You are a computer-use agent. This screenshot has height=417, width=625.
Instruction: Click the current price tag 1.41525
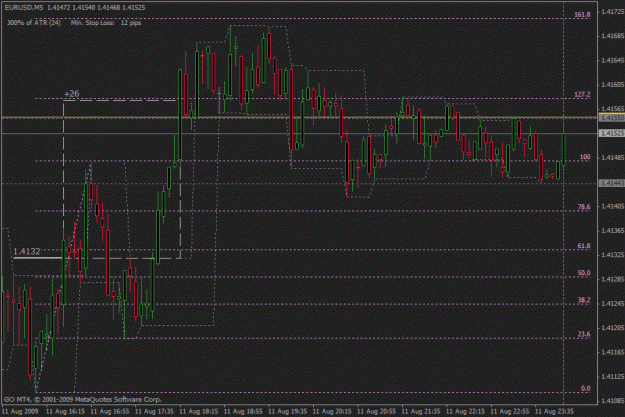[x=612, y=134]
